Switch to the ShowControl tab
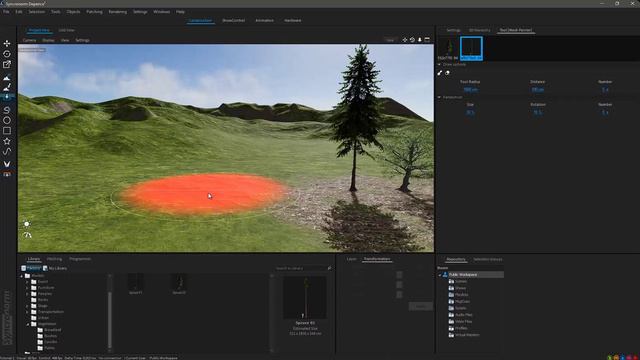The width and height of the screenshot is (640, 360). point(233,20)
